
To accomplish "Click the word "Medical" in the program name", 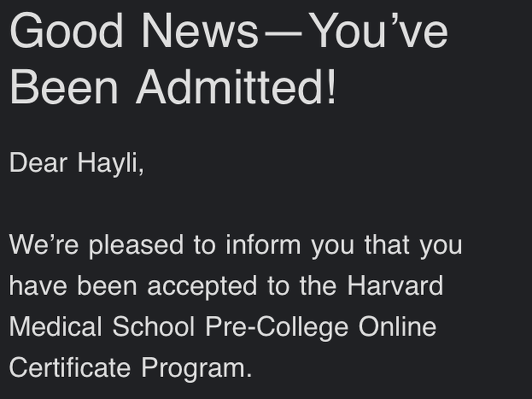I will [x=55, y=327].
